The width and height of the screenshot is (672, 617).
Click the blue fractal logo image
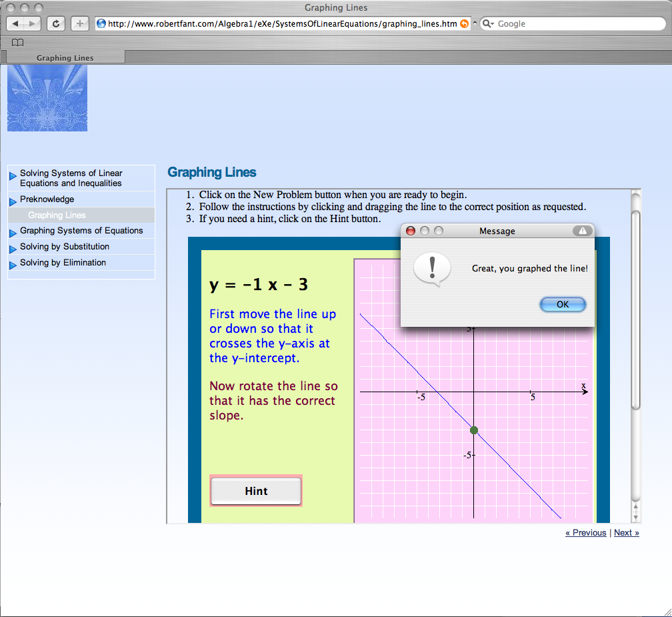tap(47, 98)
